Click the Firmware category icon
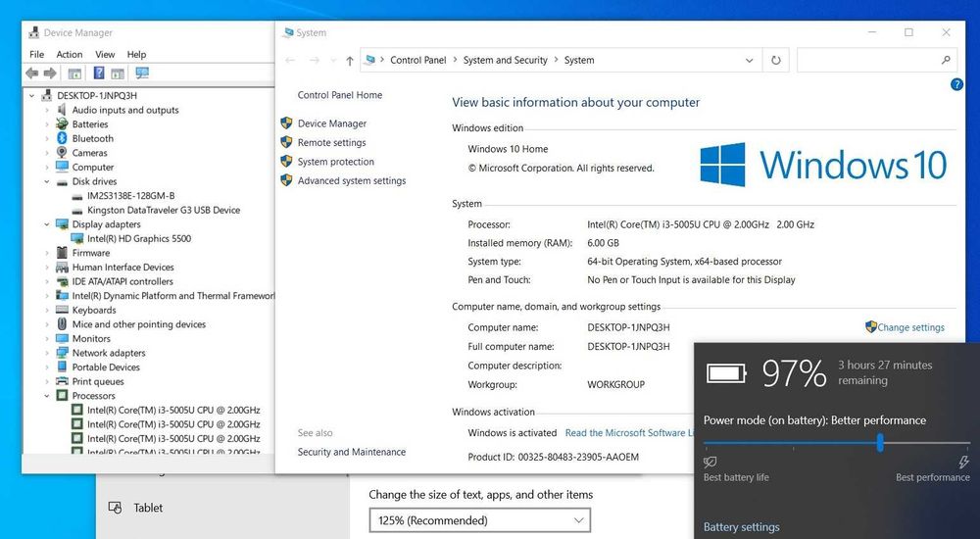The image size is (980, 539). tap(62, 253)
